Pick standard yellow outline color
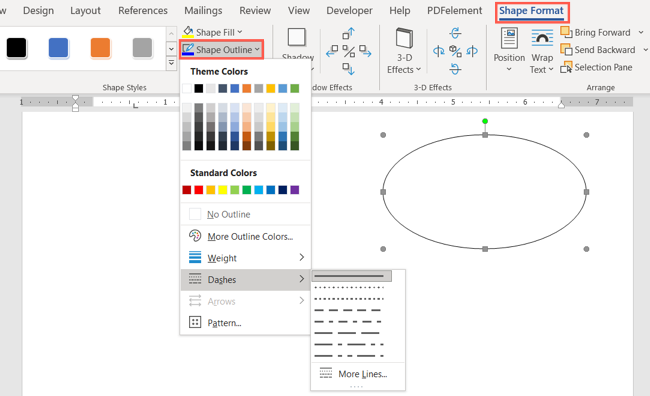 [223, 190]
